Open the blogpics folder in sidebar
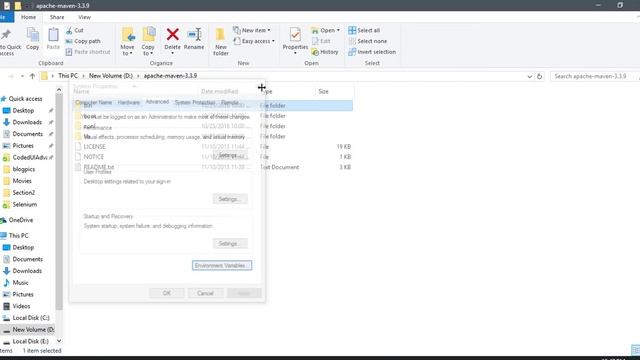The image size is (640, 360). [x=24, y=169]
